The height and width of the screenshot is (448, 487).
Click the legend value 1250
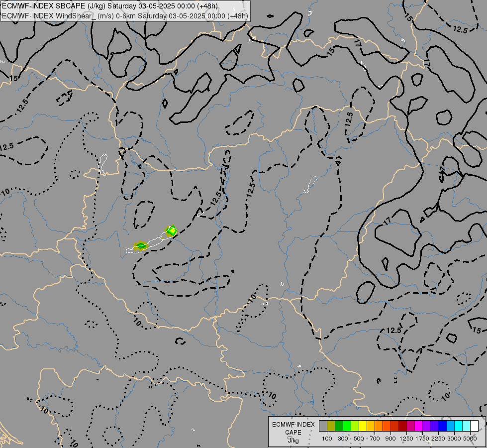(x=406, y=439)
